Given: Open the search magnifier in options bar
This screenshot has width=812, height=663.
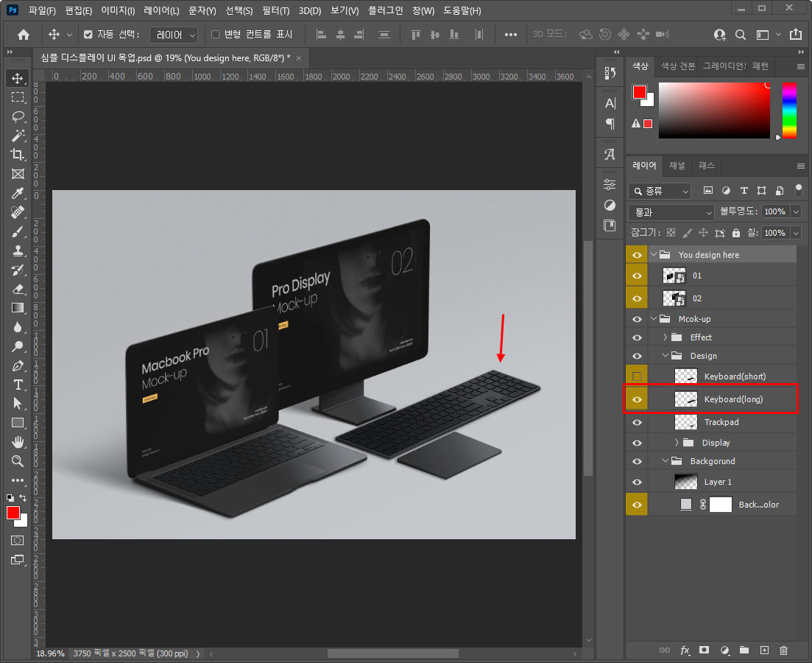Looking at the screenshot, I should [741, 35].
